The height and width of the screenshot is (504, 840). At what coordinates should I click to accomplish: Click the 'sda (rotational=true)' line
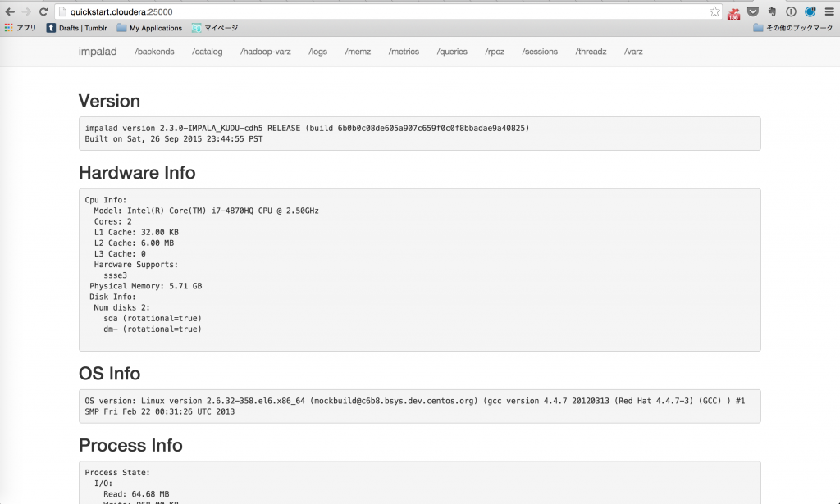(x=153, y=318)
